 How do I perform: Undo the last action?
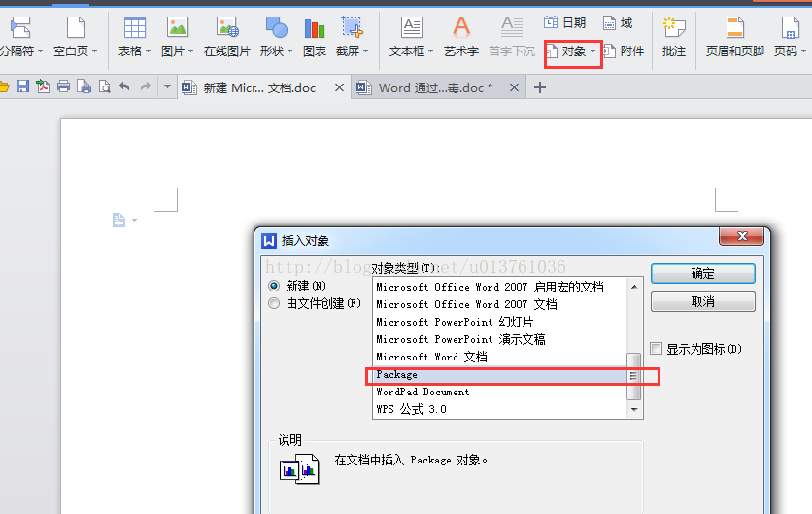124,86
